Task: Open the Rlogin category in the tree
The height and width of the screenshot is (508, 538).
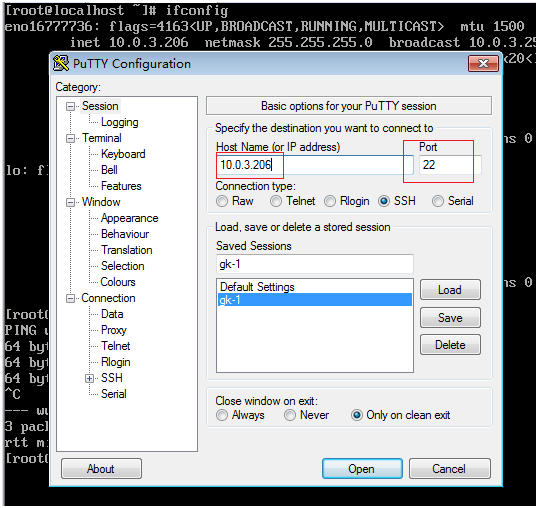Action: 115,362
